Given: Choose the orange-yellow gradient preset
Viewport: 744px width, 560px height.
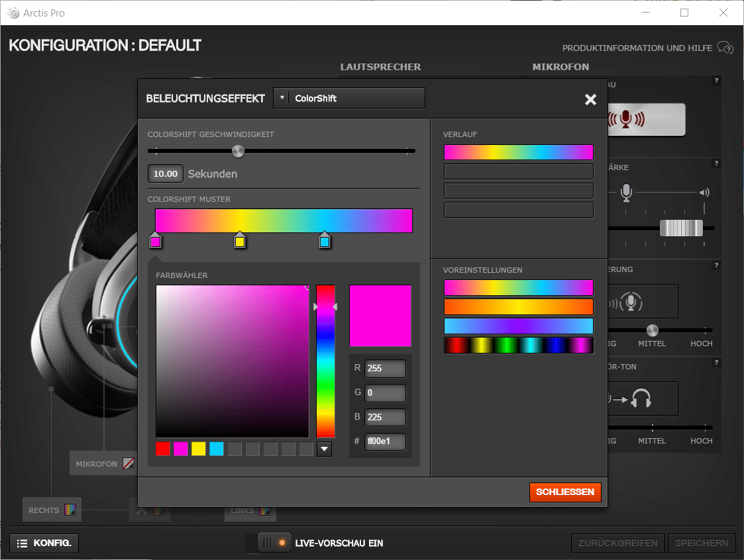Looking at the screenshot, I should 518,307.
